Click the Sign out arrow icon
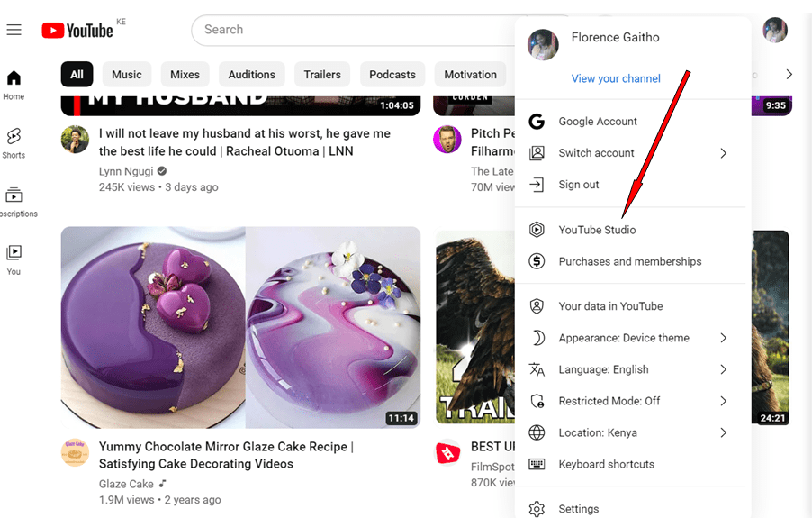The width and height of the screenshot is (812, 518). pos(537,185)
